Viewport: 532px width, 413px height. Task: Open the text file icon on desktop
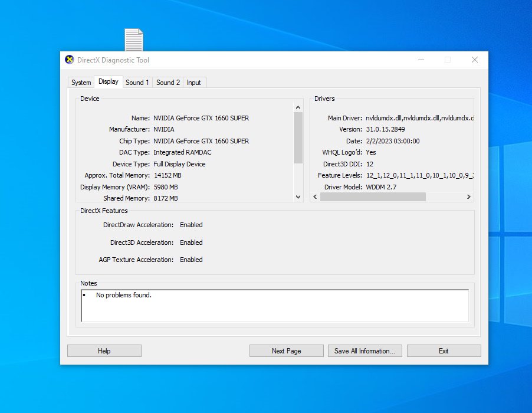[x=134, y=40]
